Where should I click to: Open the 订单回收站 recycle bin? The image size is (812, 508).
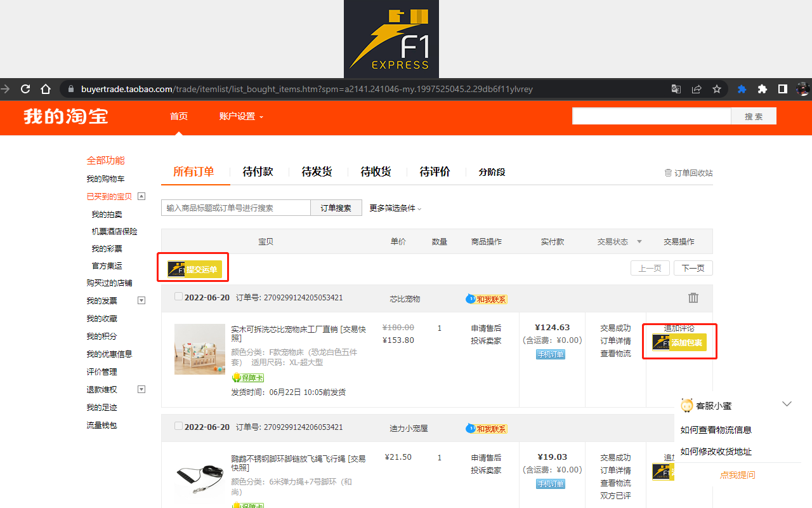688,173
